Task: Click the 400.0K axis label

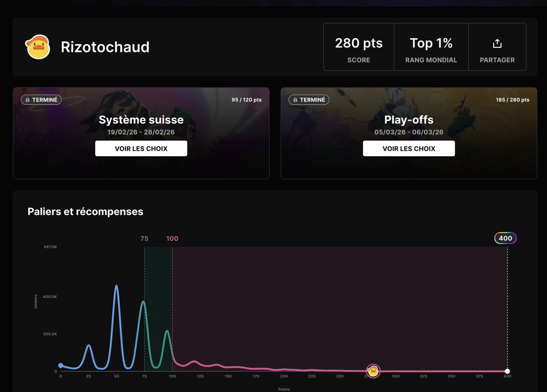Action: point(50,297)
